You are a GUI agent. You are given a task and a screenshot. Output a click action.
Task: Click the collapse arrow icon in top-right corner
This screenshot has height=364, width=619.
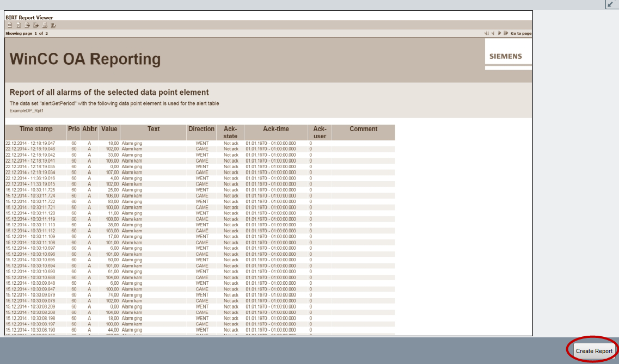click(612, 4)
